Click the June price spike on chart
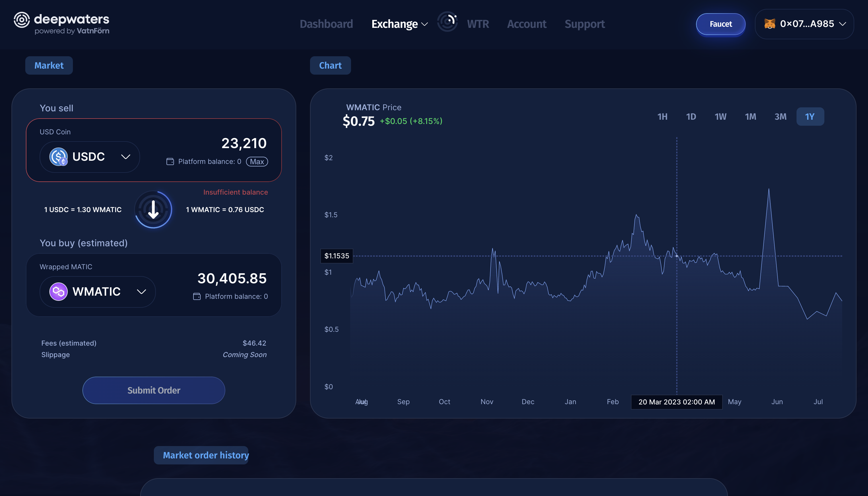868x496 pixels. pyautogui.click(x=768, y=190)
